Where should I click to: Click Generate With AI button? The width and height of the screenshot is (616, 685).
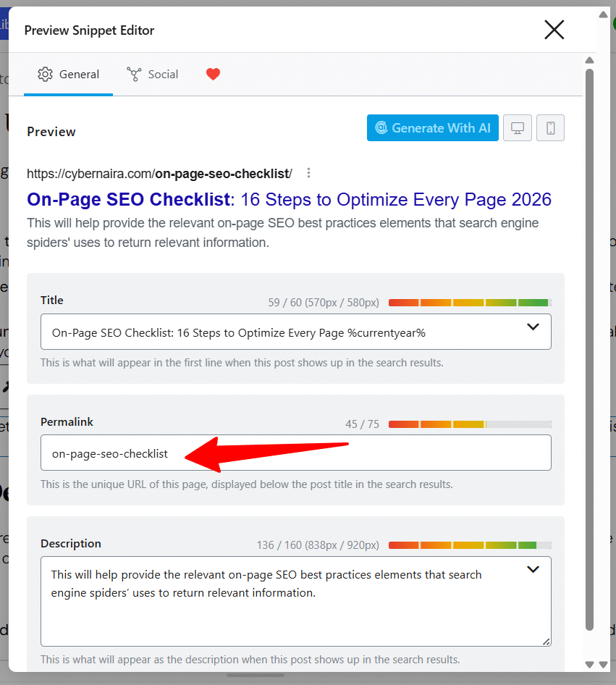point(433,128)
